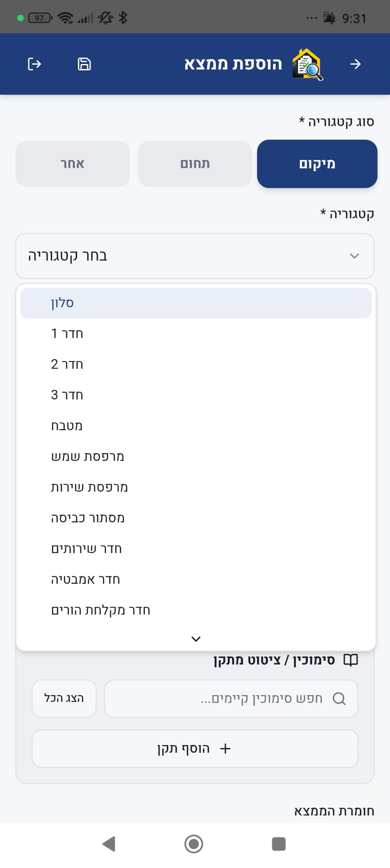Tap the Android recent apps square button
390x868 pixels.
279,844
